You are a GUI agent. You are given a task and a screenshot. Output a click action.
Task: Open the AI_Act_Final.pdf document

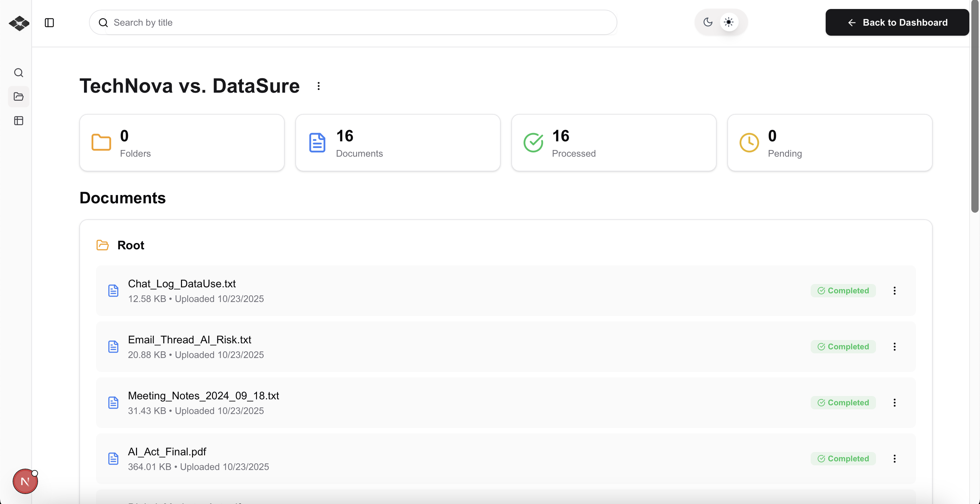click(167, 452)
